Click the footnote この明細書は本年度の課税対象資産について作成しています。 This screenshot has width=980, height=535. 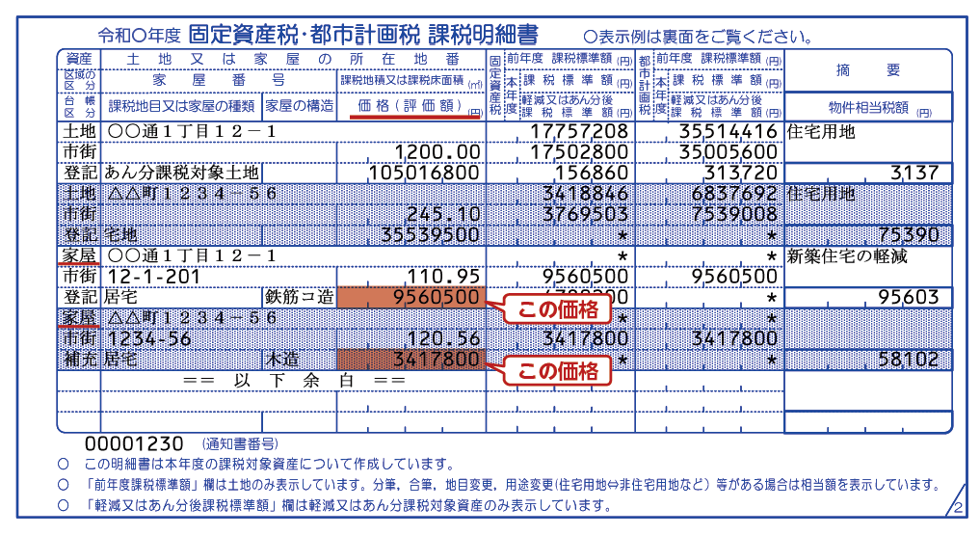pos(269,465)
